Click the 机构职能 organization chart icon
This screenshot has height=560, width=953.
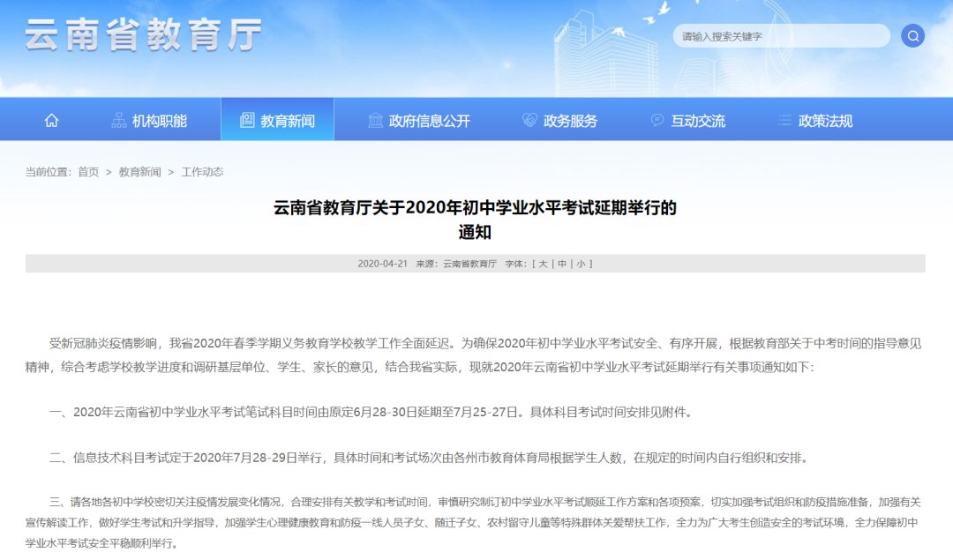119,120
